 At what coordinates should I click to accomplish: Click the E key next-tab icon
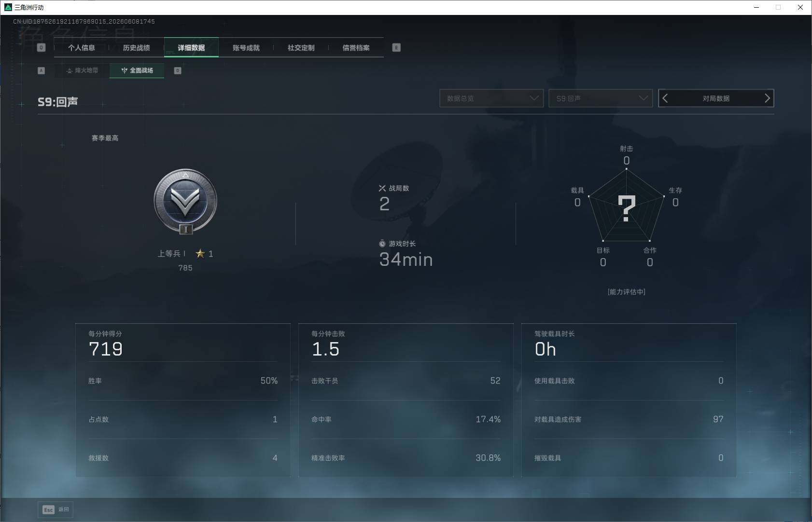(x=396, y=48)
